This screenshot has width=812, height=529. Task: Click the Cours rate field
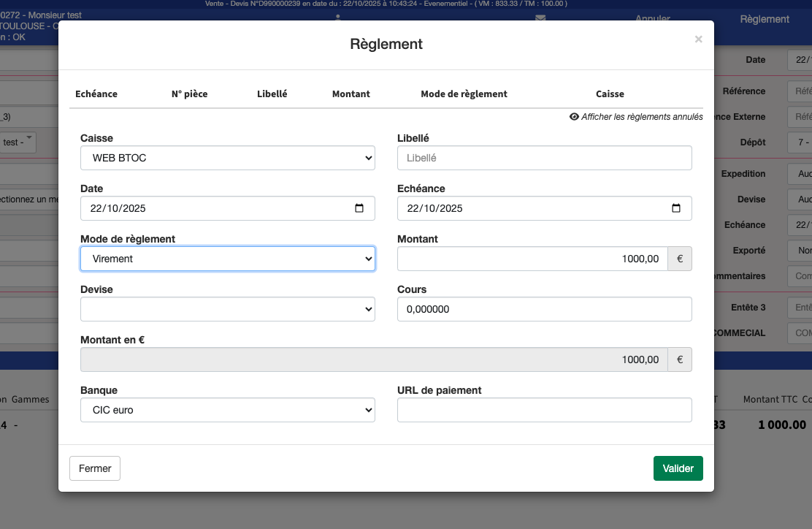coord(544,309)
